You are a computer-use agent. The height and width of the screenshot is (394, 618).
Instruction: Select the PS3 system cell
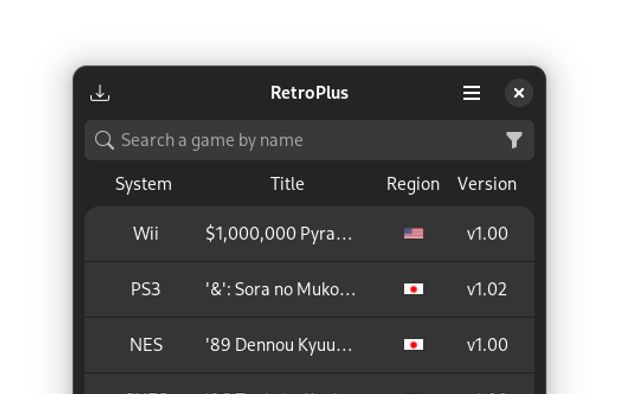(145, 289)
